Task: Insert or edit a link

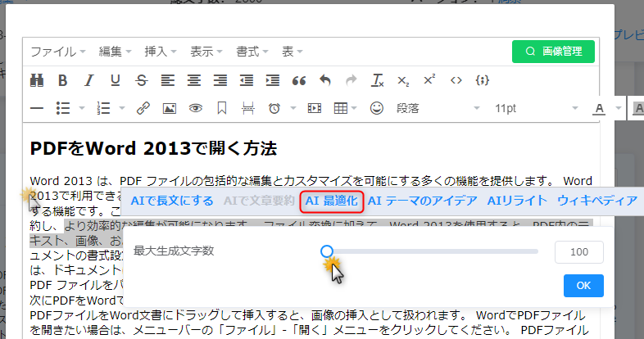Action: 143,108
